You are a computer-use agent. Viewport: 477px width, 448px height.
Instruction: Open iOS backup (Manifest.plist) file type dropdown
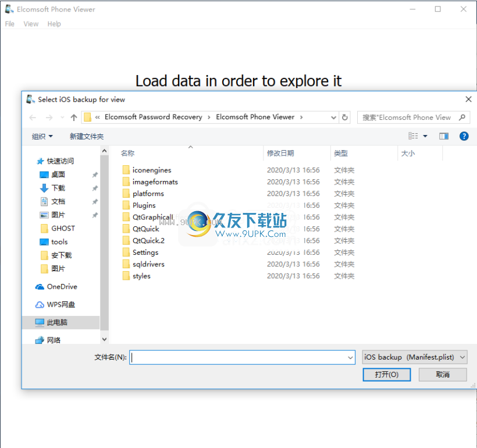pos(415,357)
